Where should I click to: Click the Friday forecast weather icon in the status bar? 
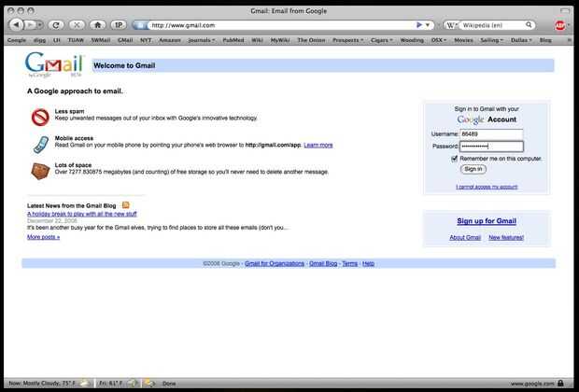point(134,384)
